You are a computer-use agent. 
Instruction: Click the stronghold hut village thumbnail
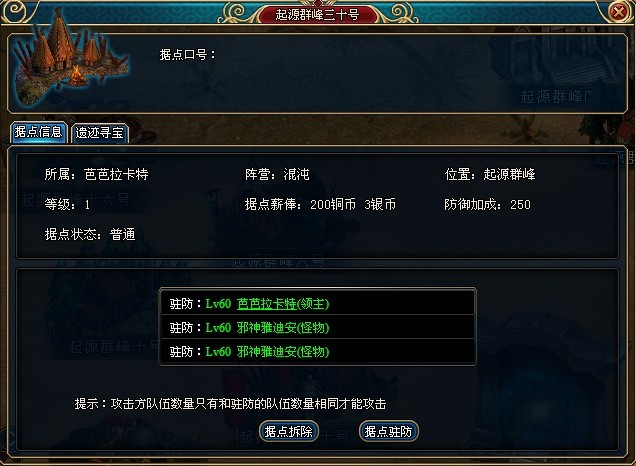69,59
